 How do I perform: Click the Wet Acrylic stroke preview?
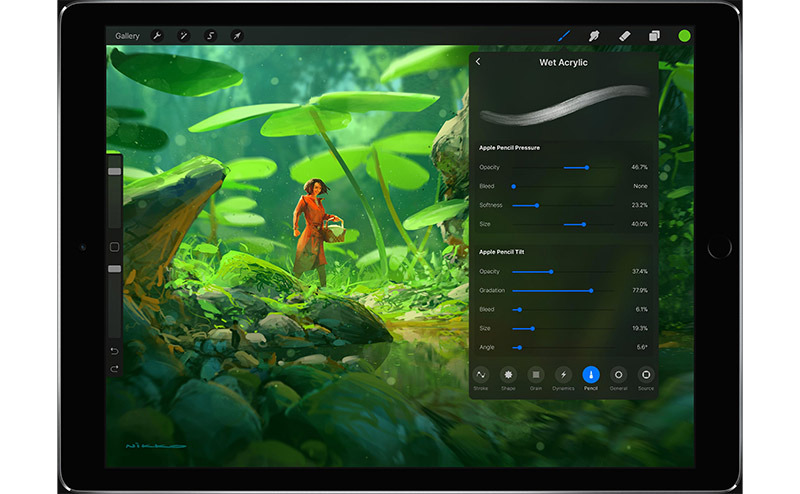coord(564,106)
